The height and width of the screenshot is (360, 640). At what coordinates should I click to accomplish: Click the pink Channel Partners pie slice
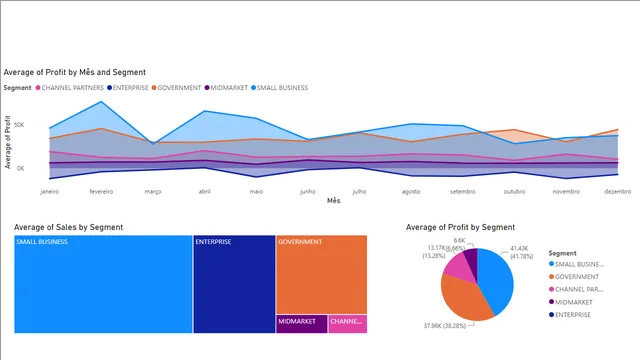point(460,268)
